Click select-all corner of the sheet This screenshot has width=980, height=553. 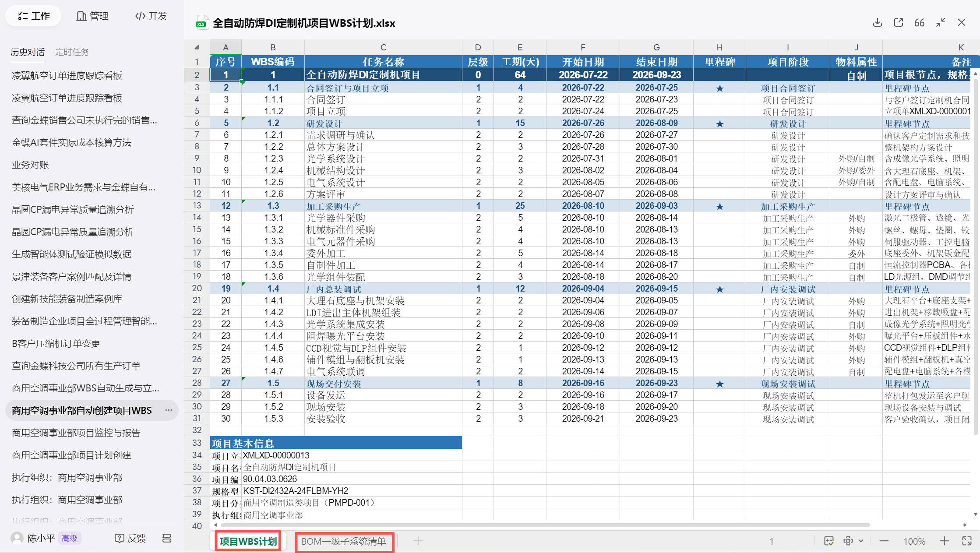197,47
